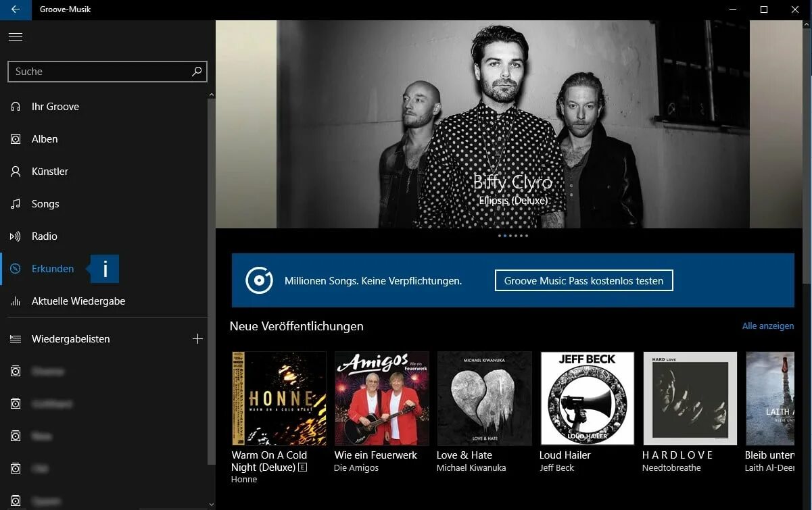Image resolution: width=812 pixels, height=510 pixels.
Task: Click artist name Needtobreathe
Action: (671, 467)
